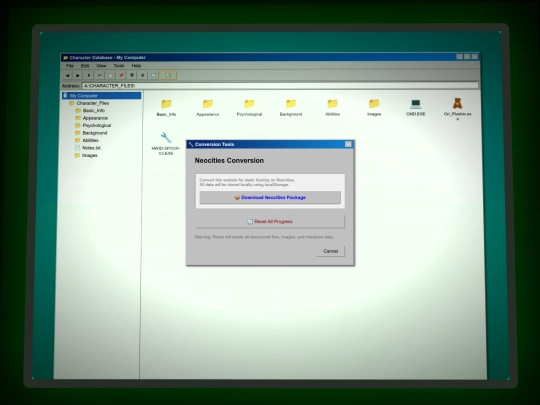
Task: Select Abilities in the sidebar tree
Action: coord(87,141)
